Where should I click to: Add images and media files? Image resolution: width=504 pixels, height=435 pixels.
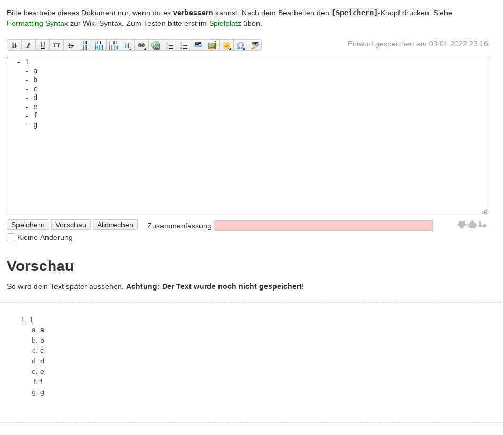(212, 45)
